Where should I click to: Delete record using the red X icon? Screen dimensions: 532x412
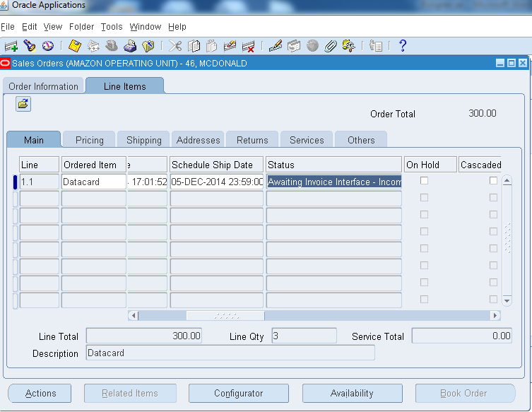click(249, 47)
